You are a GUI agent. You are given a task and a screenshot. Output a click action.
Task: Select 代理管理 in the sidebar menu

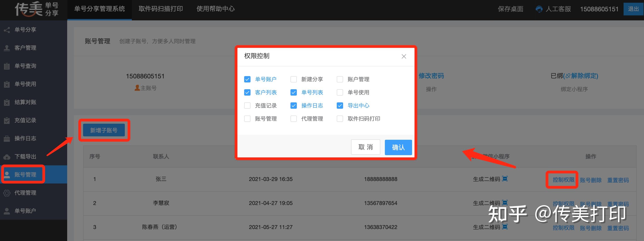click(x=34, y=193)
